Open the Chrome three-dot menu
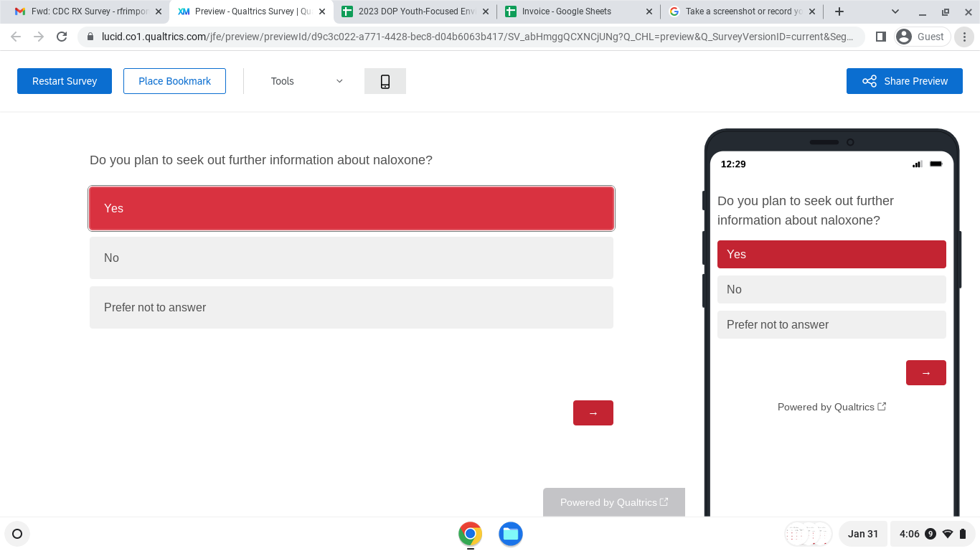The image size is (980, 551). pos(965,37)
